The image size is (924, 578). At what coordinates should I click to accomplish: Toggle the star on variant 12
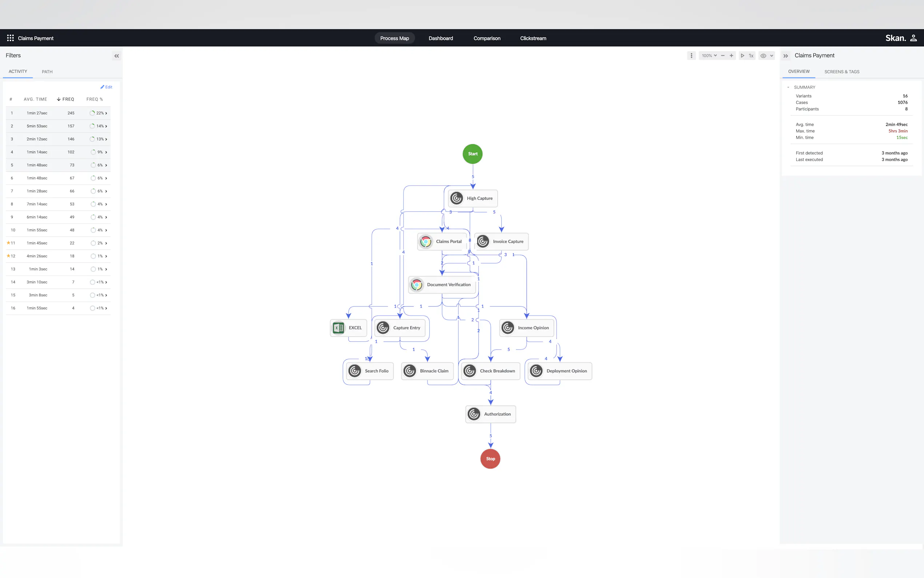pyautogui.click(x=8, y=256)
